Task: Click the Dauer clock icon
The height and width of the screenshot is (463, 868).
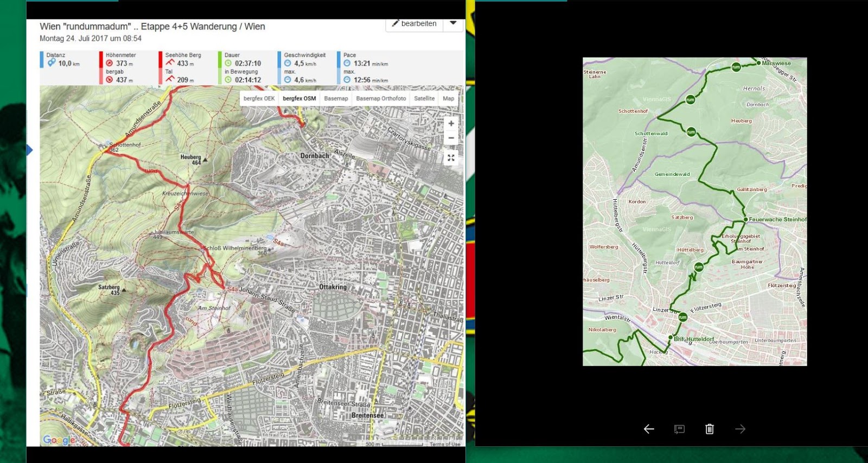Action: pos(228,63)
